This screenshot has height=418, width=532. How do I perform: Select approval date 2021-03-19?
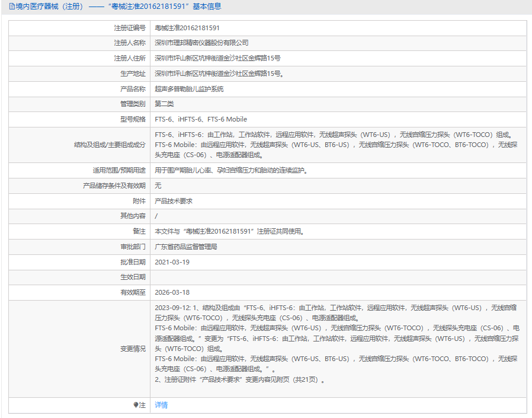pyautogui.click(x=172, y=262)
